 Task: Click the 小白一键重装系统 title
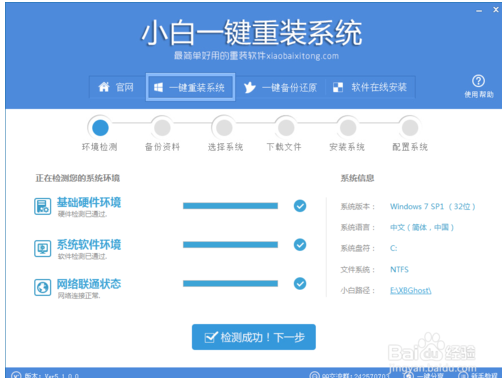(252, 32)
